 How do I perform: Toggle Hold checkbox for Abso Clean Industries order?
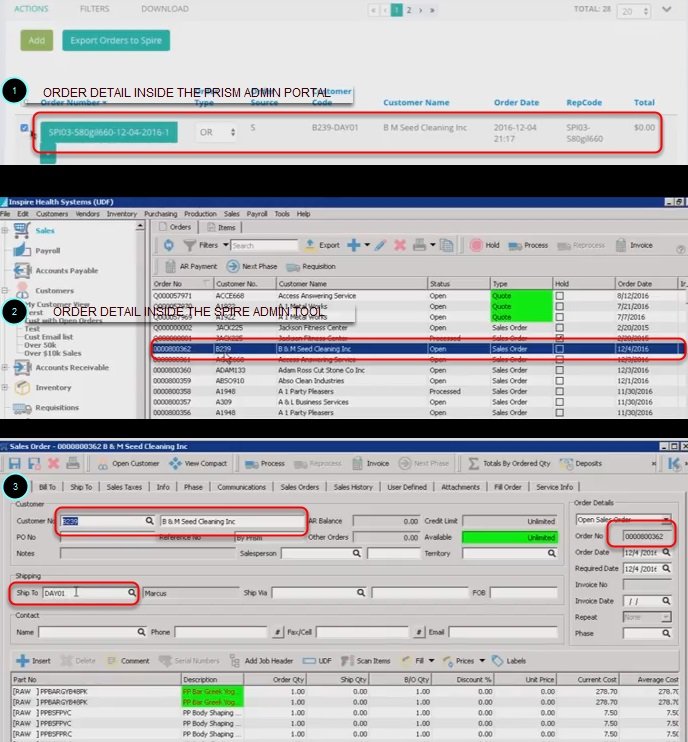559,380
